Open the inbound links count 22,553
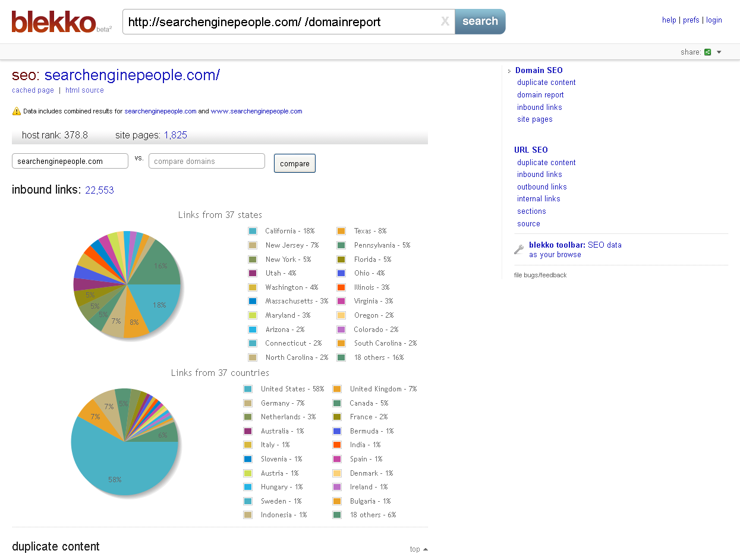Screen dimensions: 740x560 [x=99, y=190]
